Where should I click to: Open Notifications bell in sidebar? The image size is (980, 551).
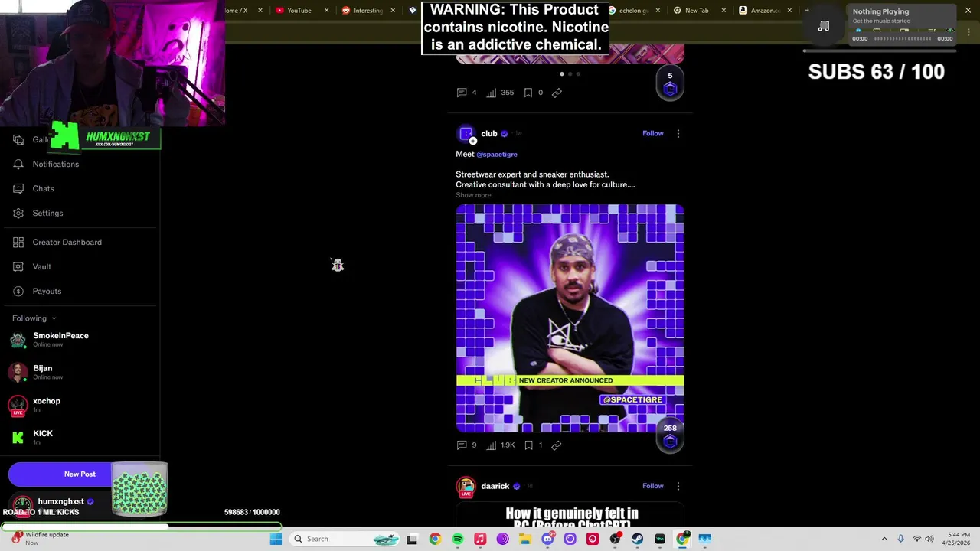pyautogui.click(x=18, y=164)
